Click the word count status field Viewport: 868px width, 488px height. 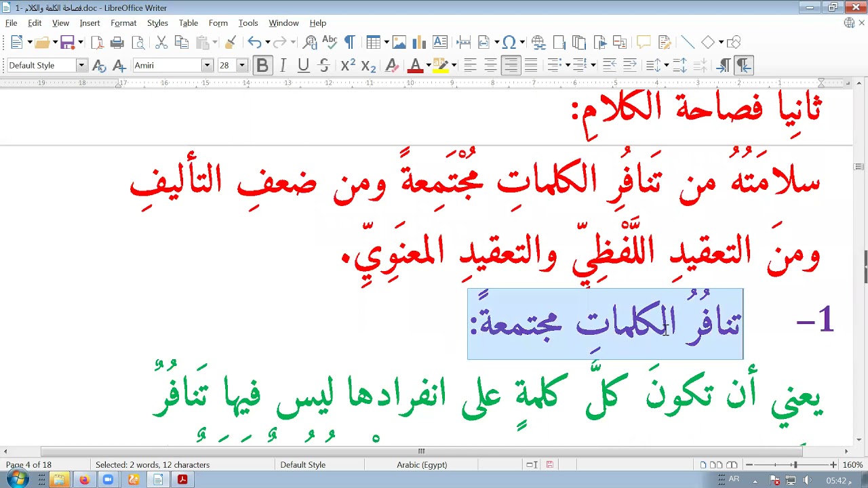coord(153,465)
